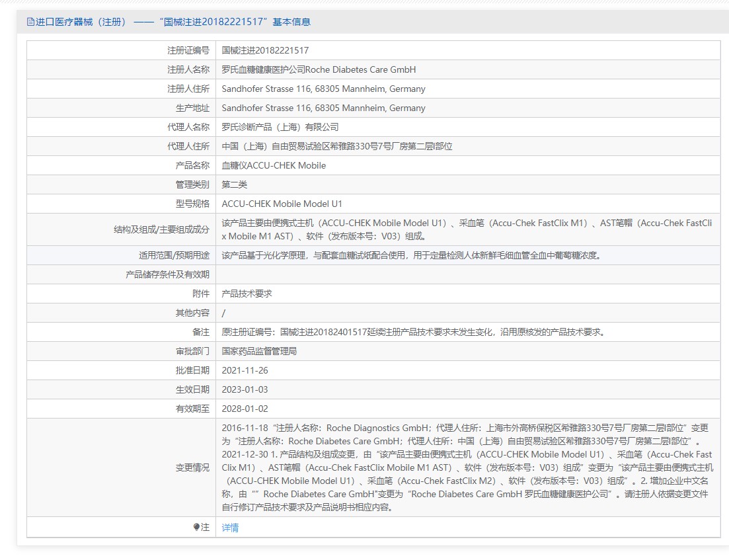
Task: Click the 生产地址 address value
Action: coord(324,108)
